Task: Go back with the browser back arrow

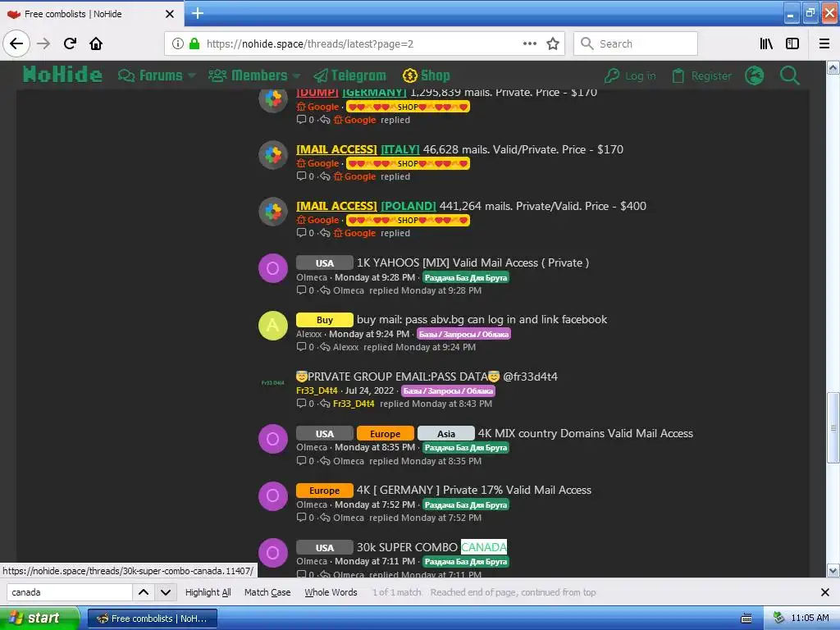Action: [16, 43]
